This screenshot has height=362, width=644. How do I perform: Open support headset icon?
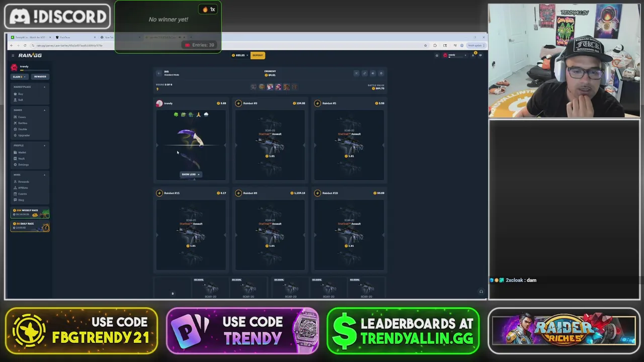[x=481, y=292]
